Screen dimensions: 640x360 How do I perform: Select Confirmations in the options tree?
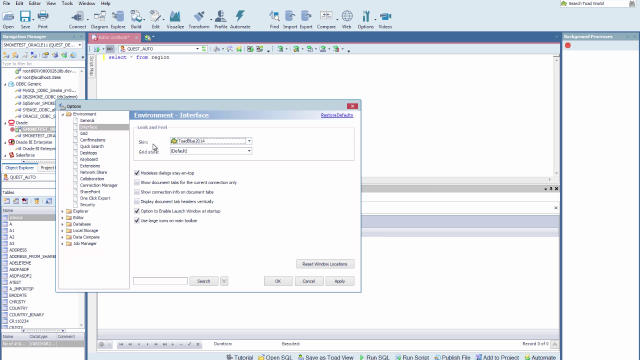92,140
